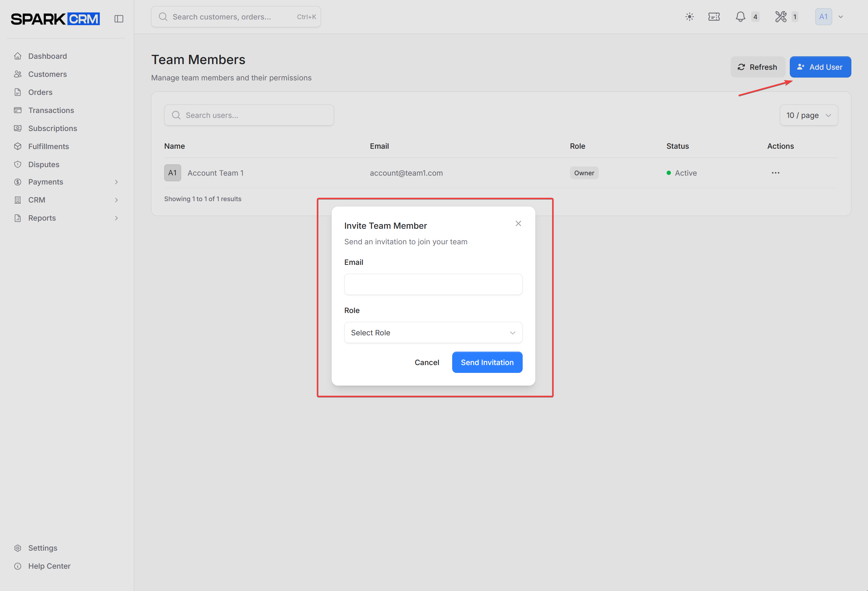Open actions menu for Account Team 1
This screenshot has width=868, height=591.
(x=775, y=173)
